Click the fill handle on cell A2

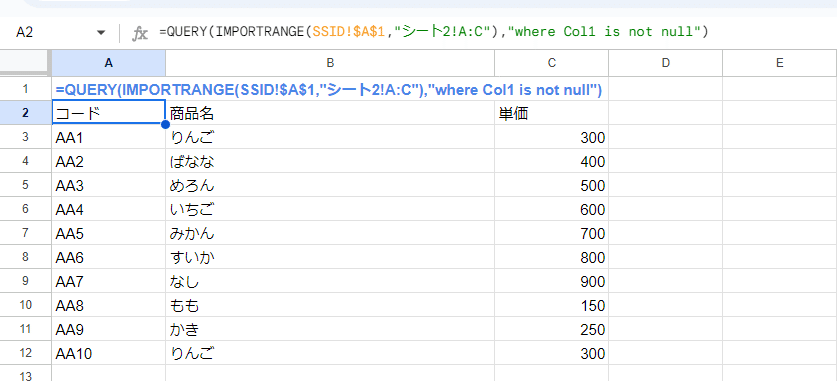[x=165, y=125]
